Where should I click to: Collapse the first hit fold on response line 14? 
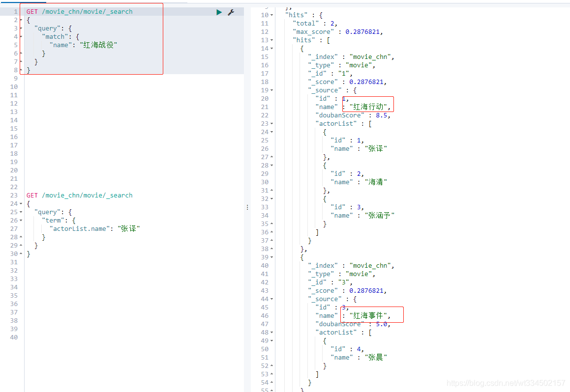(271, 48)
